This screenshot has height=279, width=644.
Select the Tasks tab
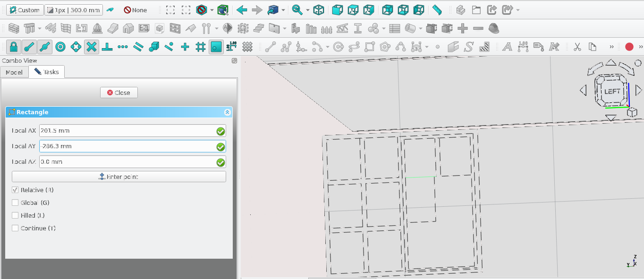[x=47, y=72]
